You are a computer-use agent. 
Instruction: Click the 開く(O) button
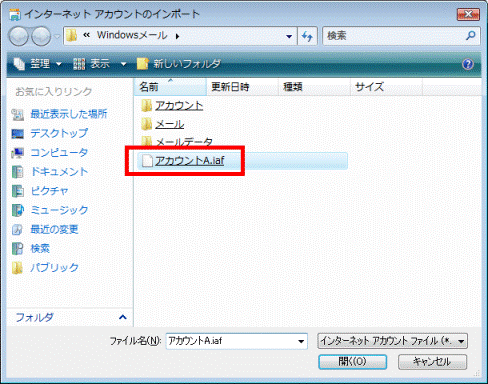click(353, 361)
